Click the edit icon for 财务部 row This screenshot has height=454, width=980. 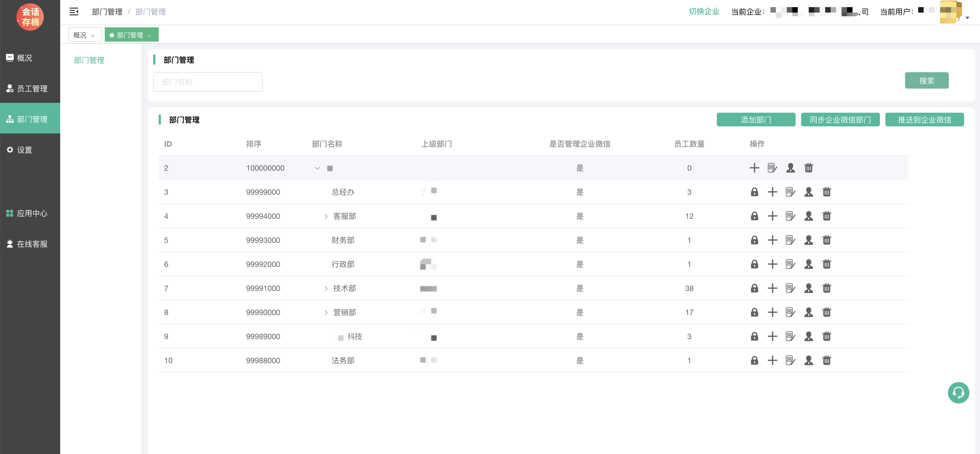790,240
